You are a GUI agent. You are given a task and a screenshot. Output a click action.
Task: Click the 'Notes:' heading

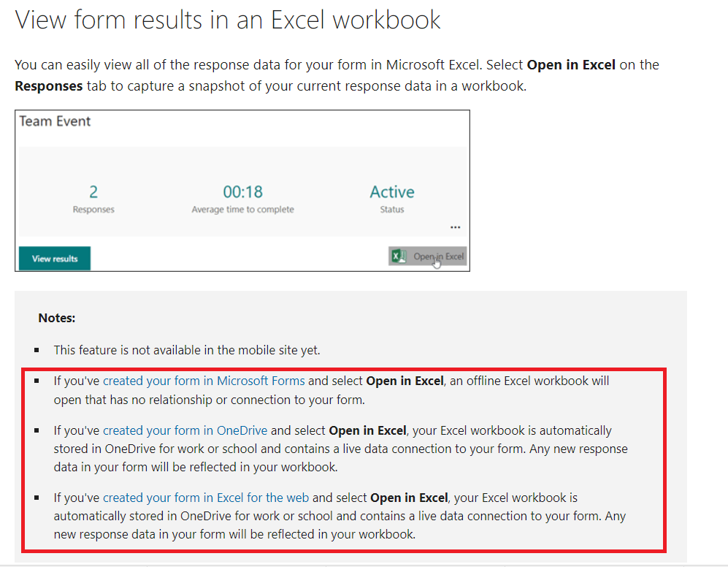pos(57,318)
